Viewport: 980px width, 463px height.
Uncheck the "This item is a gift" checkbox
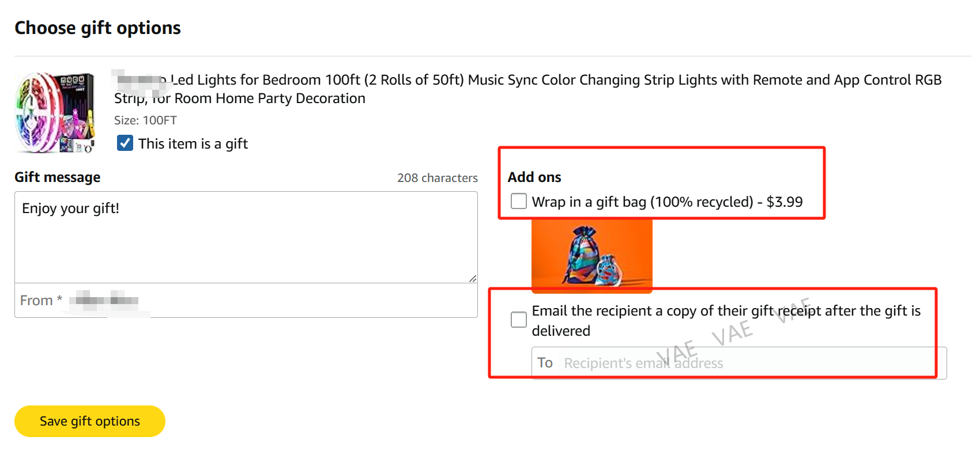click(125, 143)
